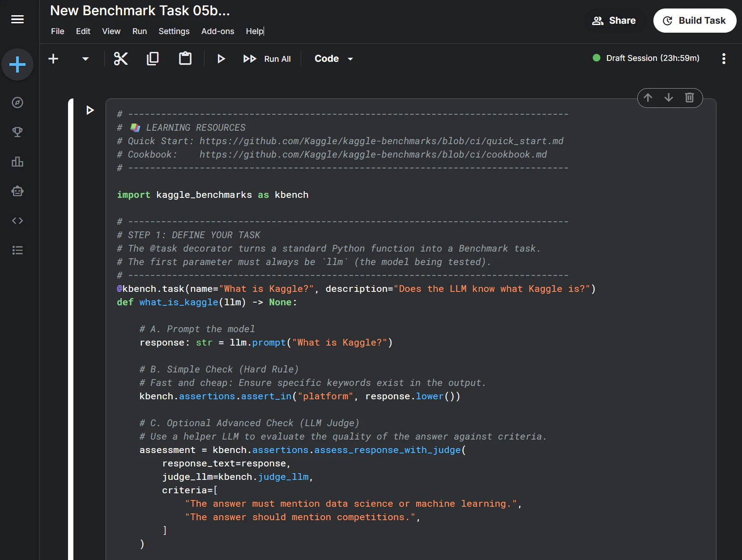
Task: Add a new cell with toolbar plus
Action: [53, 59]
